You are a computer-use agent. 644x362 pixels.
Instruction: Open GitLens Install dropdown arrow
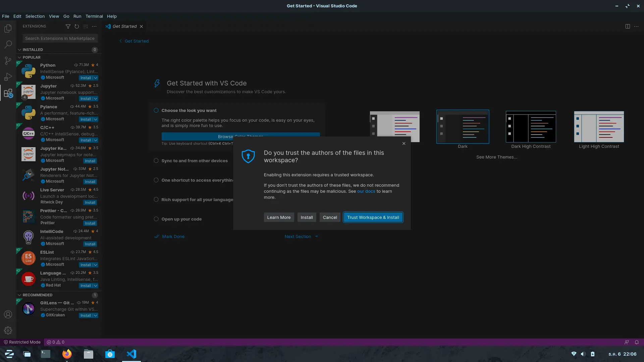click(96, 315)
